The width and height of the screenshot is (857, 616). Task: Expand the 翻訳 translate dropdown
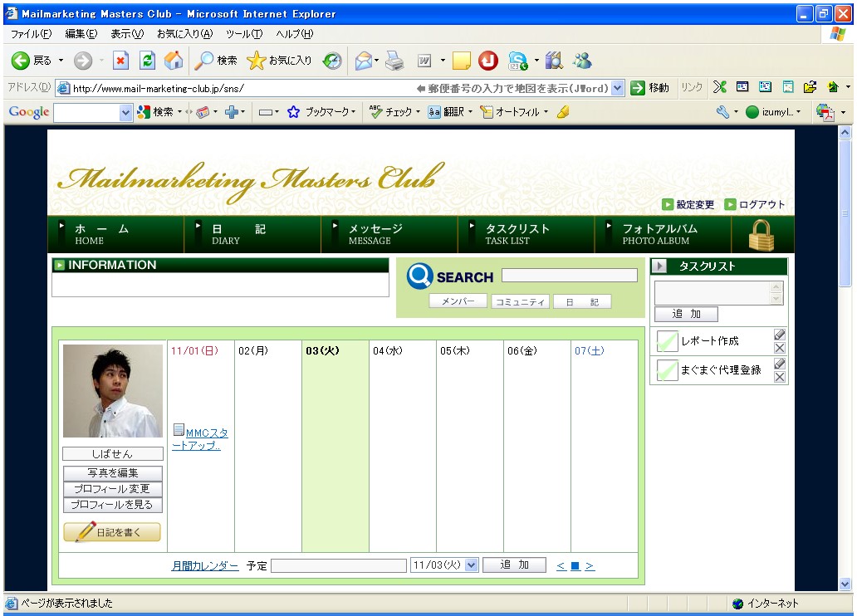click(470, 112)
